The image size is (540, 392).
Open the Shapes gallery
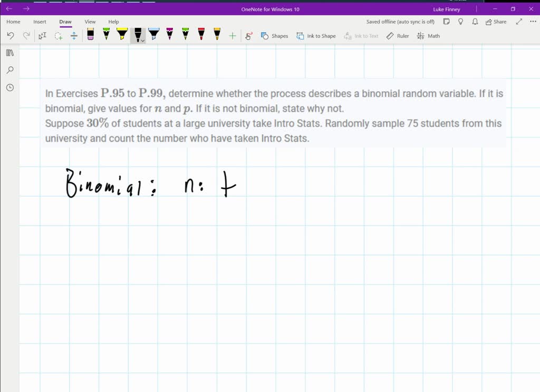[x=274, y=36]
